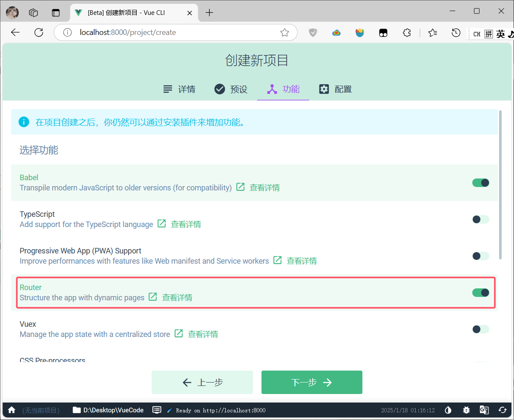The image size is (514, 420).
Task: Select the 功能 tab
Action: (x=283, y=89)
